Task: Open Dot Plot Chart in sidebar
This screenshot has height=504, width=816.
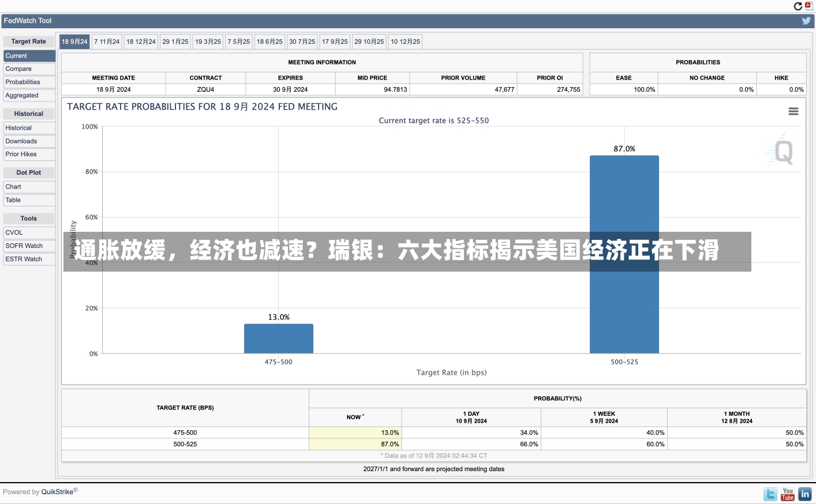Action: pyautogui.click(x=29, y=187)
